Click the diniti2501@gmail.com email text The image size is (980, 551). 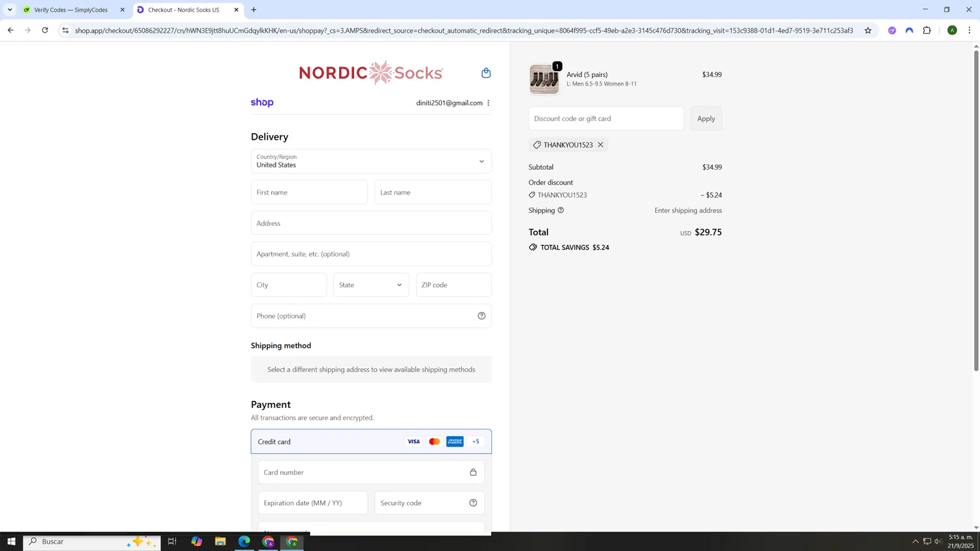point(449,103)
